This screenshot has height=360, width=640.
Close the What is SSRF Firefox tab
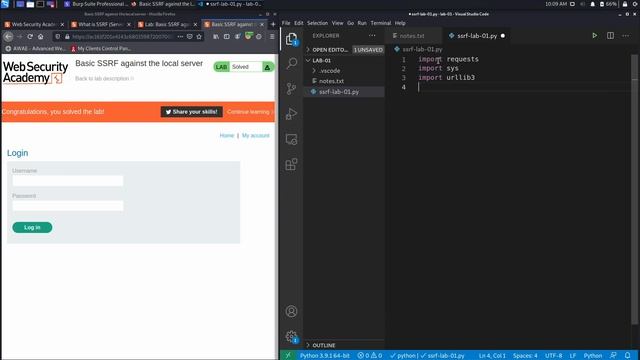(x=129, y=24)
